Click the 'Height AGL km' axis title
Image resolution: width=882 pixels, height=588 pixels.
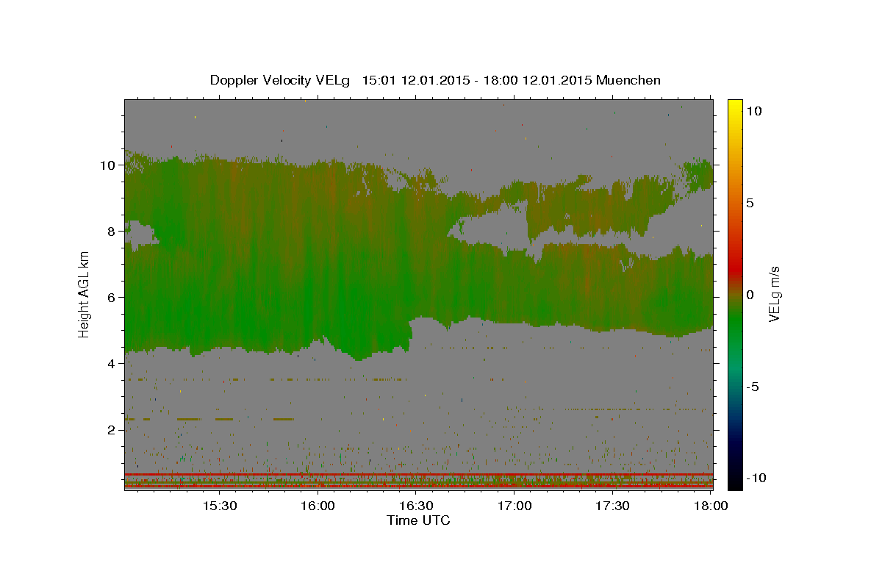point(85,295)
